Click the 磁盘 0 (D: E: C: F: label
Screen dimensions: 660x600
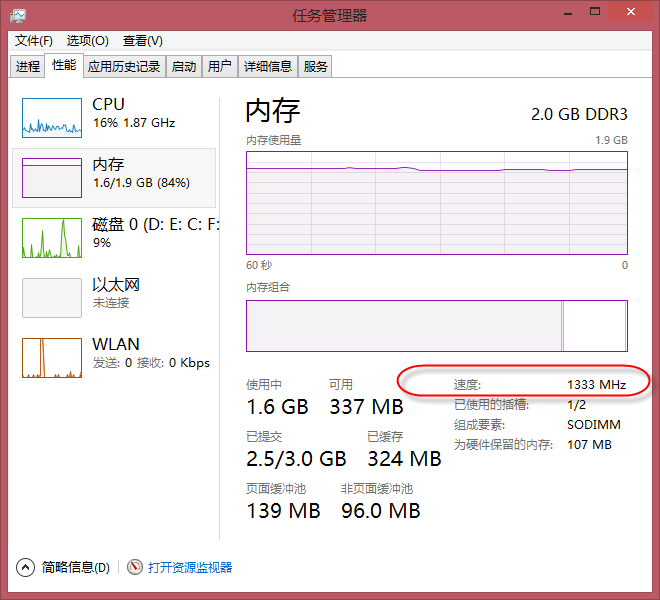pyautogui.click(x=156, y=224)
